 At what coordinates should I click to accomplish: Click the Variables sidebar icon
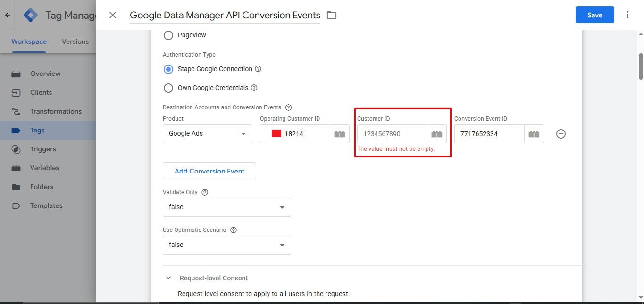tap(16, 168)
